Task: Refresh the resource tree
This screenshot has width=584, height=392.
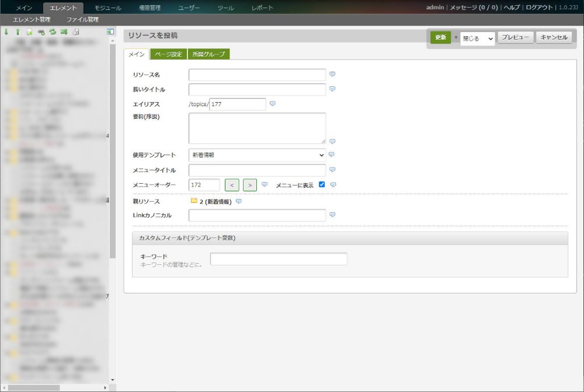Action: click(x=52, y=32)
